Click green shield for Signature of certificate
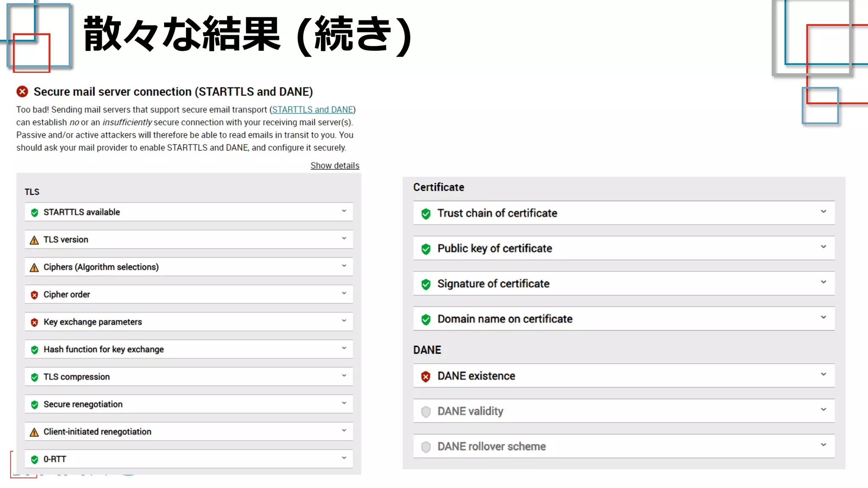The width and height of the screenshot is (868, 488). click(x=426, y=284)
